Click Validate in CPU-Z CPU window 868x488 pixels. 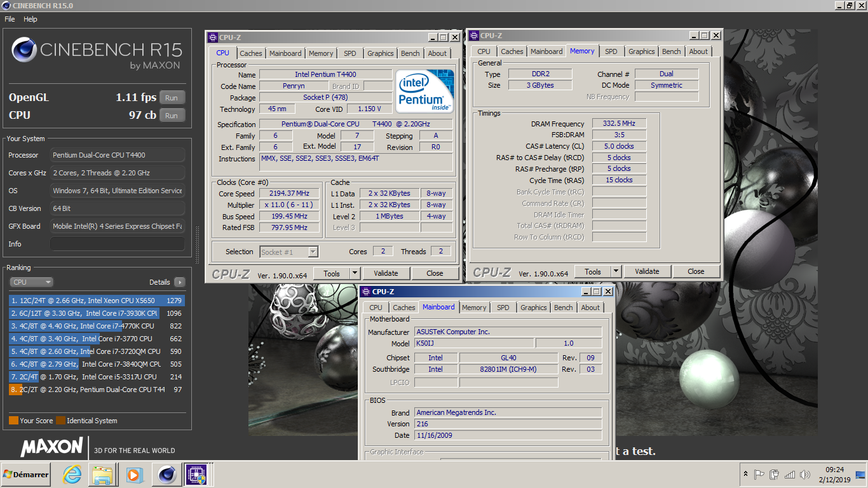pyautogui.click(x=386, y=273)
